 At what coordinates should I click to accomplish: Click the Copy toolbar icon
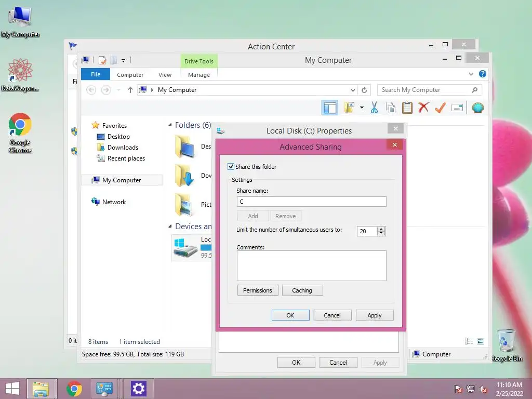click(391, 108)
